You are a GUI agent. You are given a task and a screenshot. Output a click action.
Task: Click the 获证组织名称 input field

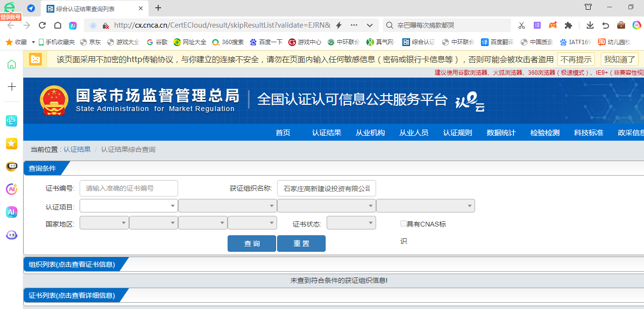[x=327, y=188]
